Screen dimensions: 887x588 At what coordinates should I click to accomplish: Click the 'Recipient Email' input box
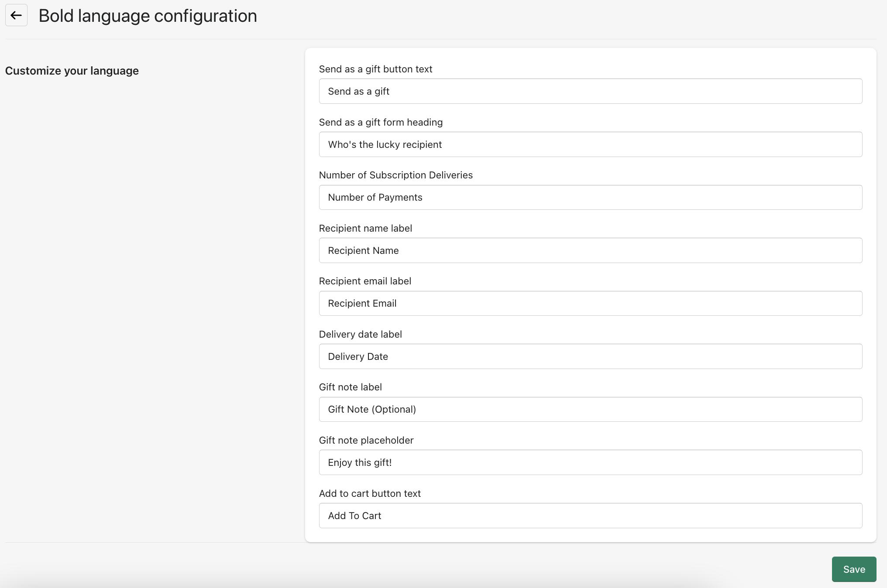590,303
